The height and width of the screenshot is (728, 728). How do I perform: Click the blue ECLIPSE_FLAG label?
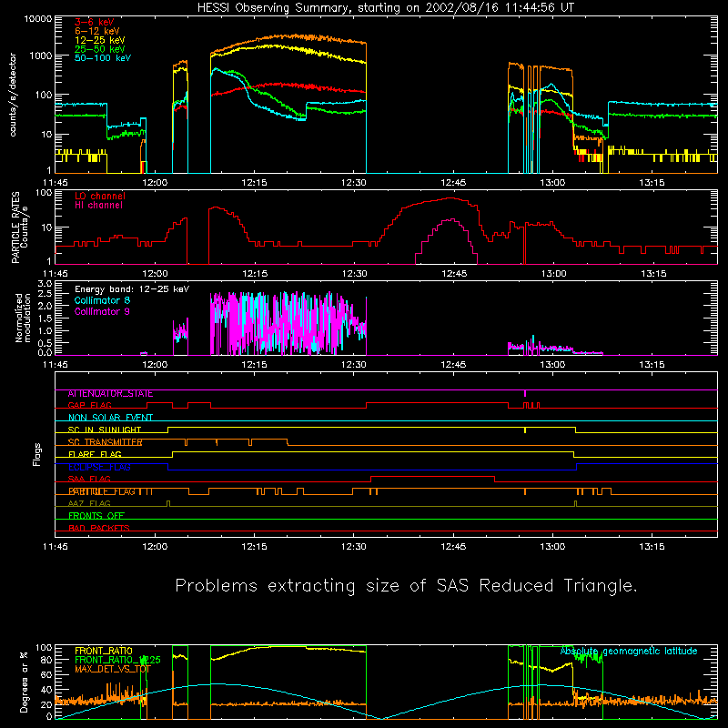(99, 467)
